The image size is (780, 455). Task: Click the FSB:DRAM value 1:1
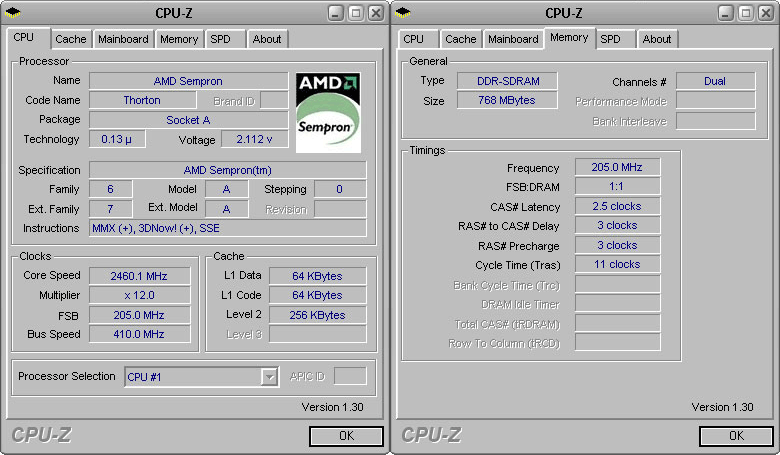[617, 186]
